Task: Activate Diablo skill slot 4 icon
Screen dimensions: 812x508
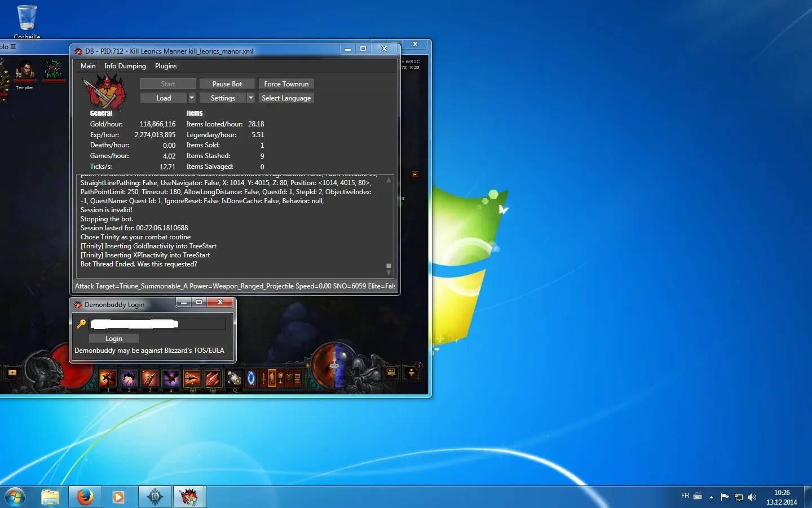Action: coord(171,378)
